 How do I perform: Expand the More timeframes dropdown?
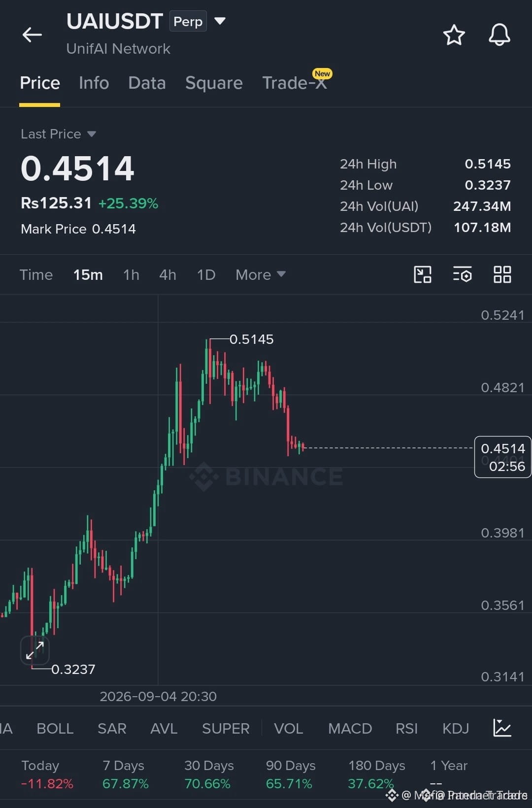260,274
